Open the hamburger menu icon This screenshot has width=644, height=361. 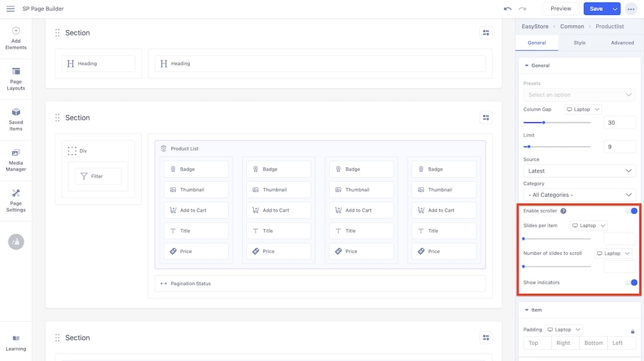click(x=10, y=9)
